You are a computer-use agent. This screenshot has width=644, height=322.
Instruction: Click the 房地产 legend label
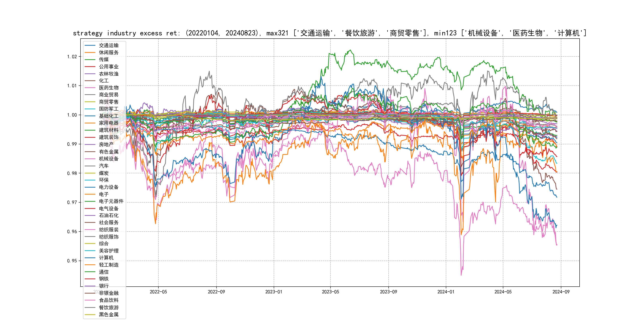(106, 145)
